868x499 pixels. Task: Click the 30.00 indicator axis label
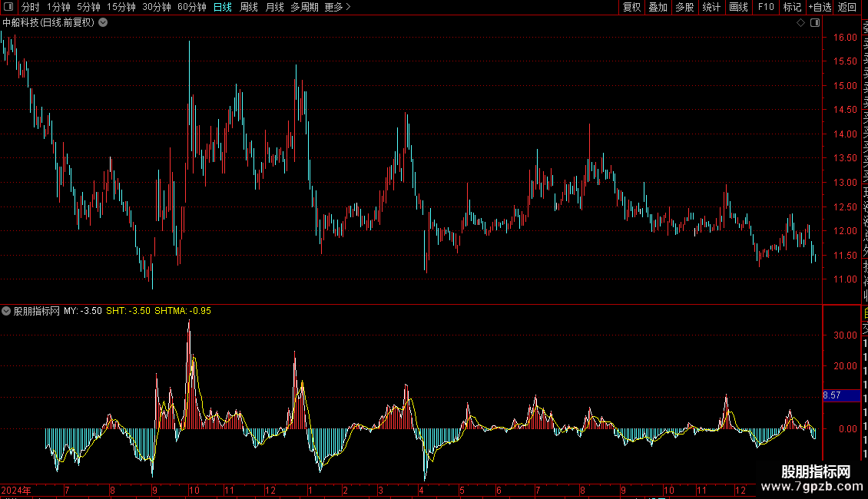tap(845, 335)
